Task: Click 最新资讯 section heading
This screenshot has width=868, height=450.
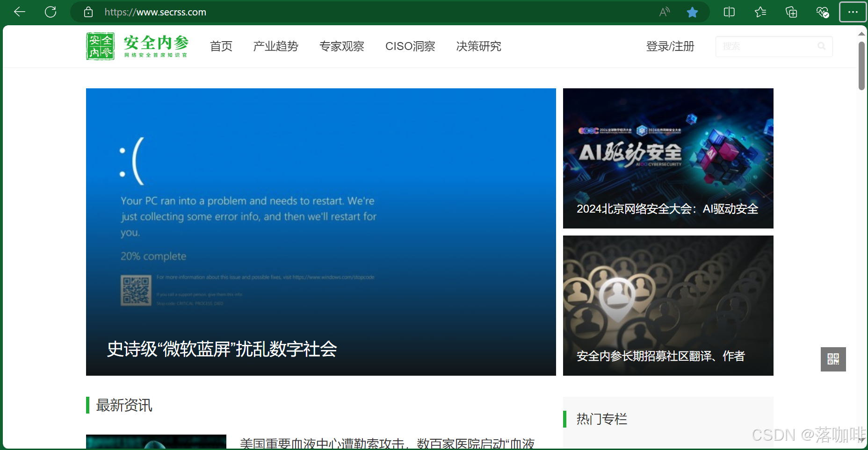Action: click(x=124, y=405)
